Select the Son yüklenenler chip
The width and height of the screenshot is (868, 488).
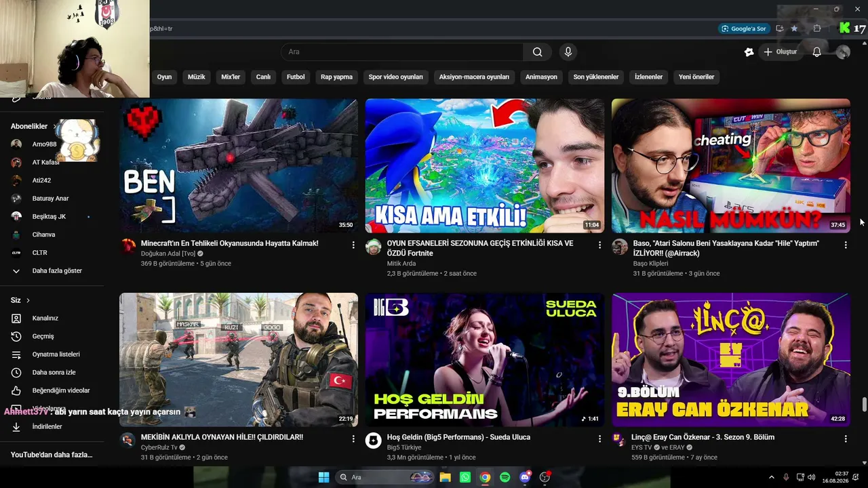pos(596,77)
